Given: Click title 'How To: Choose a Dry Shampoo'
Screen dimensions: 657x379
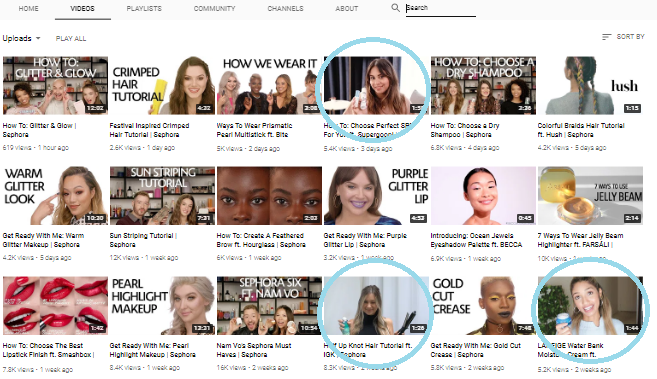Looking at the screenshot, I should click(x=465, y=130).
